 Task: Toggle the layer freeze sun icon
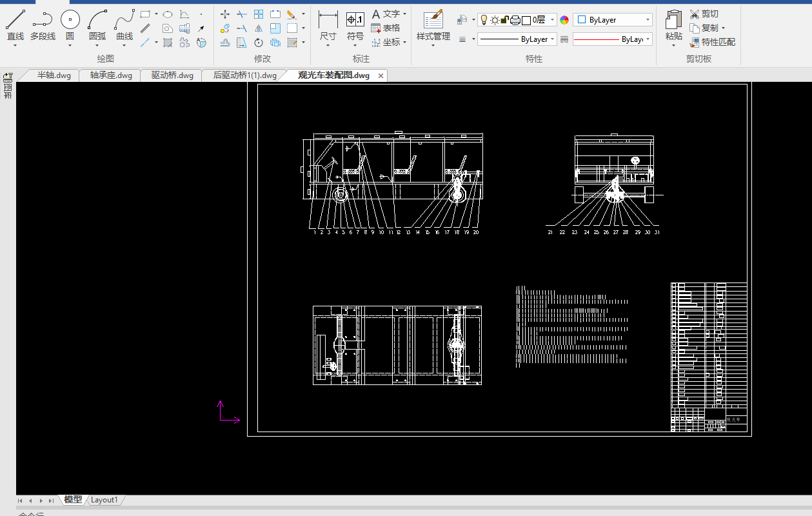494,20
